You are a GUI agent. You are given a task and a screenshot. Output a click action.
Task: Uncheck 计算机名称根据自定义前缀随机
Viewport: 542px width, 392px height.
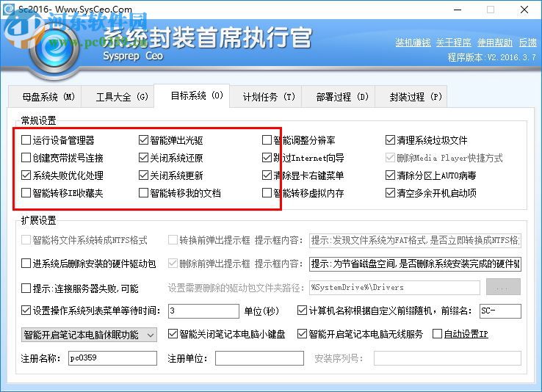click(x=302, y=310)
